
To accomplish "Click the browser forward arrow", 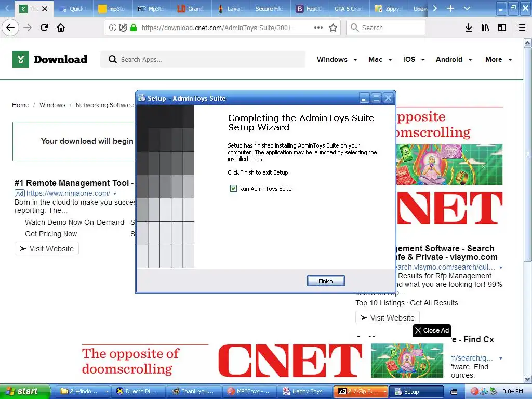I will pos(28,28).
